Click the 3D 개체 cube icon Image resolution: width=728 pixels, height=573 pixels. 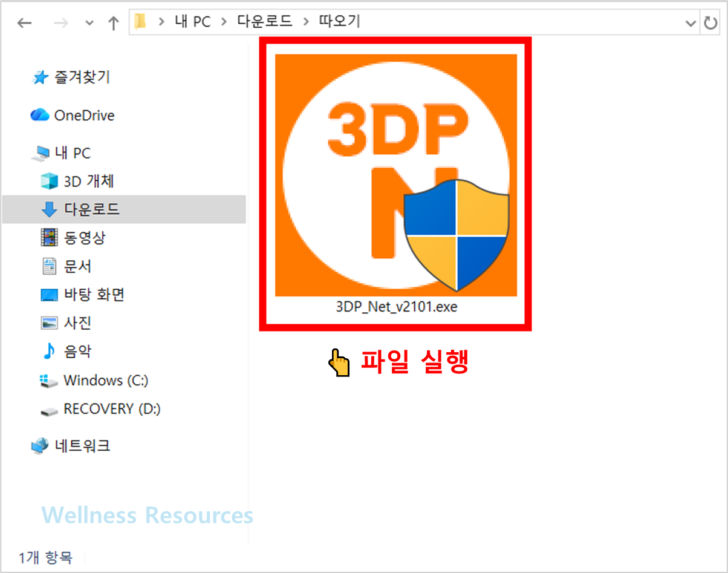click(48, 181)
